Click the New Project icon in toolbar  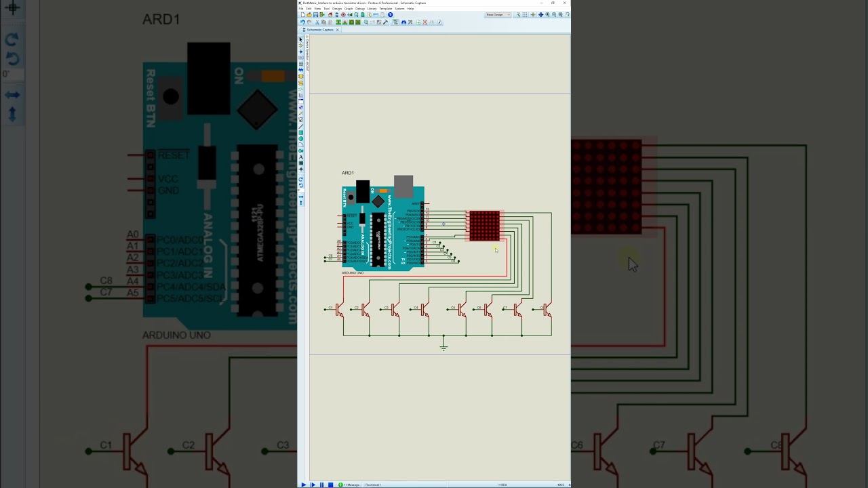[x=303, y=14]
